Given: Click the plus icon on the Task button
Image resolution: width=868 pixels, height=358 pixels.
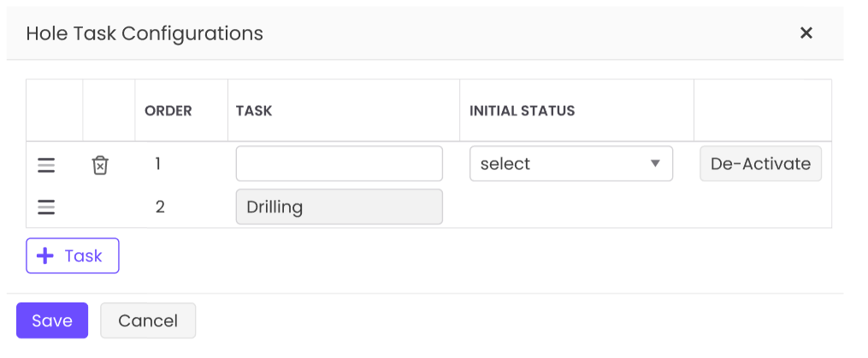Looking at the screenshot, I should coord(45,255).
